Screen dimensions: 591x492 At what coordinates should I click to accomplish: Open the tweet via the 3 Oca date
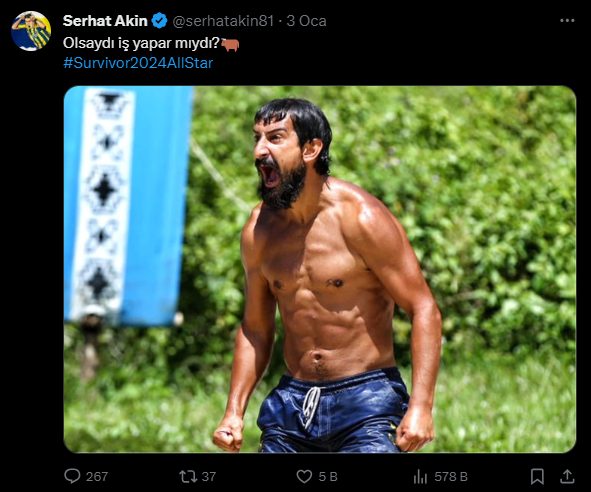pyautogui.click(x=306, y=21)
